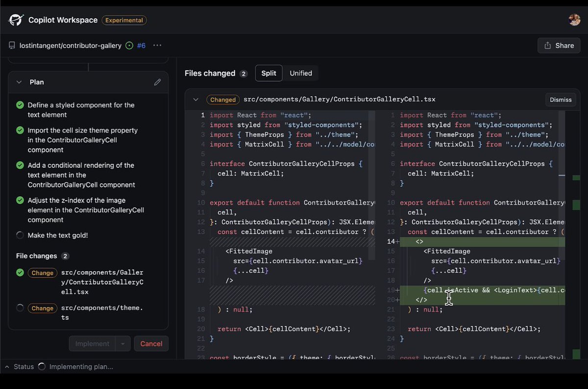Screen dimensions: 588x389
Task: Click the repository icon beside lostintangent/contributor-gallery
Action: [x=12, y=46]
